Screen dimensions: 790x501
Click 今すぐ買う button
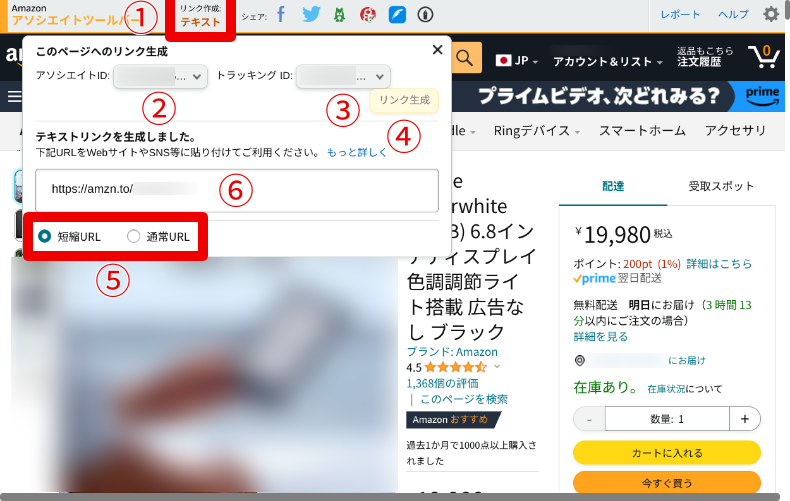click(x=667, y=483)
